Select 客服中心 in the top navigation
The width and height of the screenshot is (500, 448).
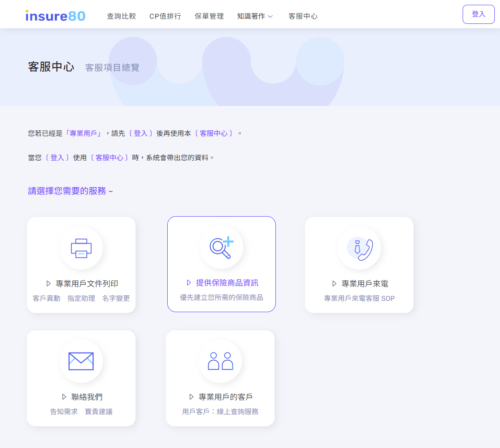tap(303, 16)
